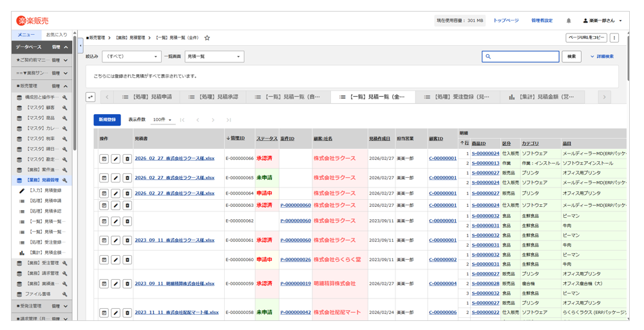This screenshot has height=330, width=644.
Task: Click edit pencil for estimate E-000000066
Action: point(115,159)
